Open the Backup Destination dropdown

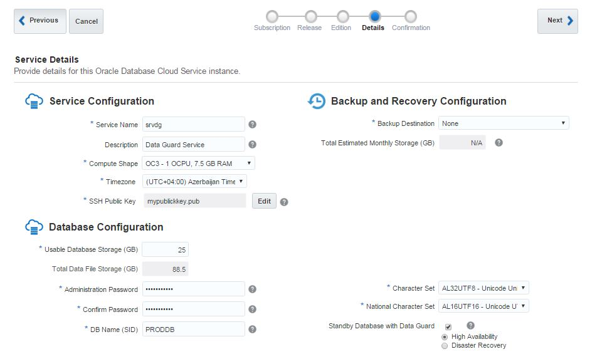click(503, 123)
